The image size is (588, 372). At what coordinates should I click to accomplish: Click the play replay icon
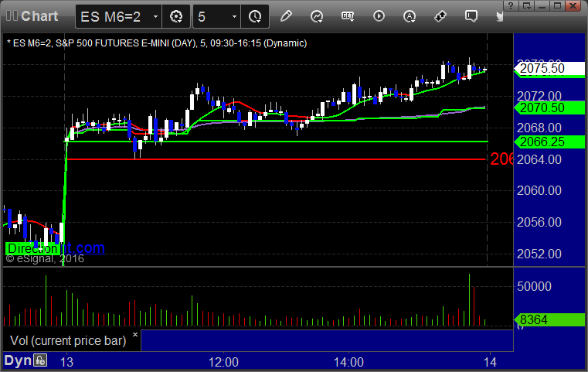tap(379, 16)
